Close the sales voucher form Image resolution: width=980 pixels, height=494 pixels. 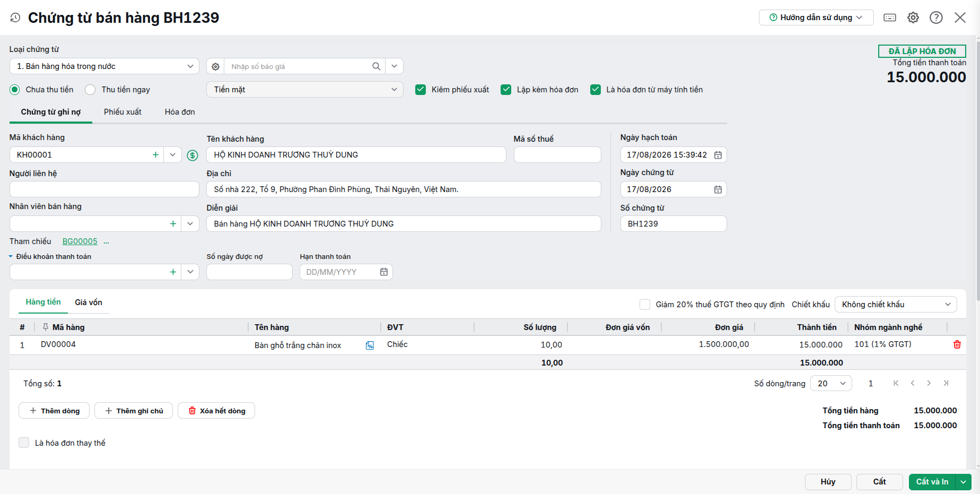[960, 18]
